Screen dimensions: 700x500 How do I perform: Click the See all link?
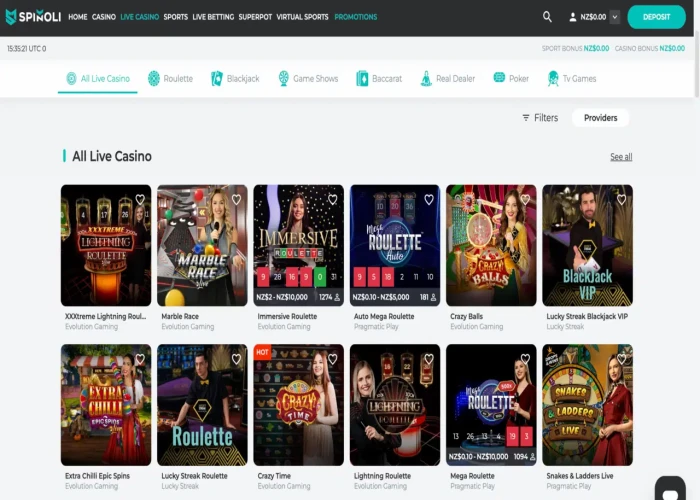621,157
